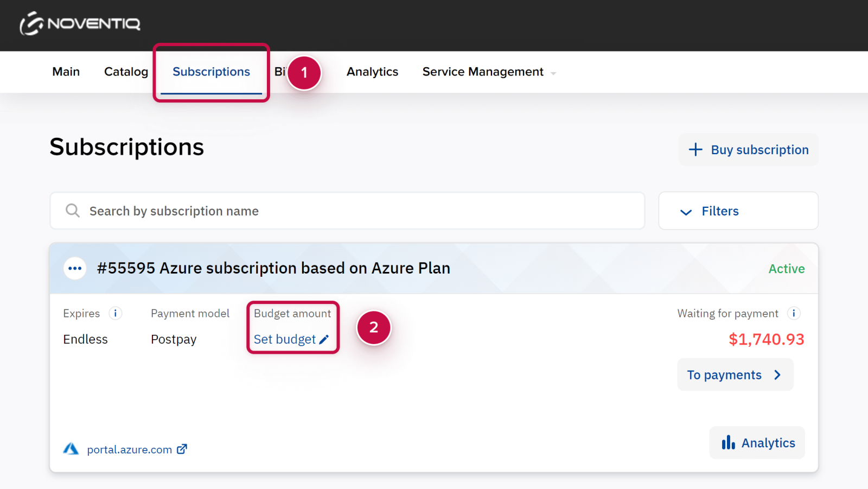This screenshot has height=489, width=868.
Task: Click the subscription #55595 title
Action: coord(273,268)
